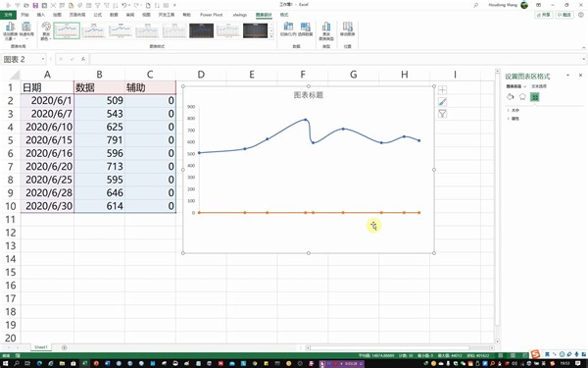Click the Redo arrow in quick access toolbar

coord(136,5)
